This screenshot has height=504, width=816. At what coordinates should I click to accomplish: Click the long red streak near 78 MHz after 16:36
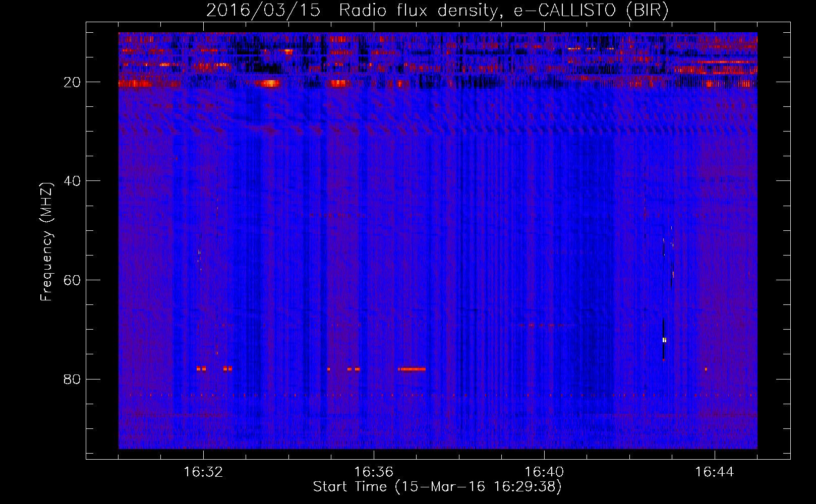click(412, 369)
